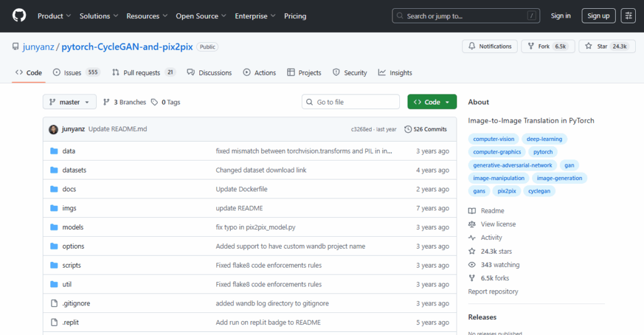Click the header settings icon beside Sign up

628,16
